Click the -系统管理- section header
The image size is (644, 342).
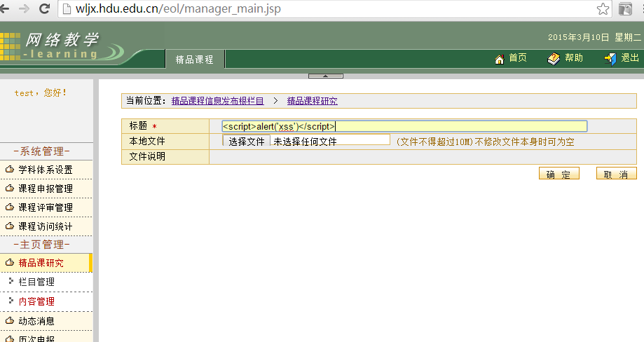(x=42, y=151)
